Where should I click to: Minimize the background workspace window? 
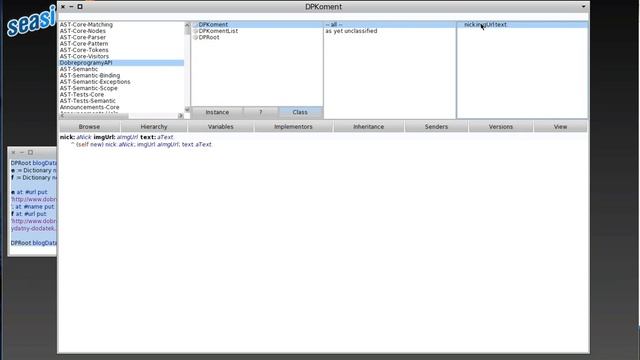tap(22, 152)
